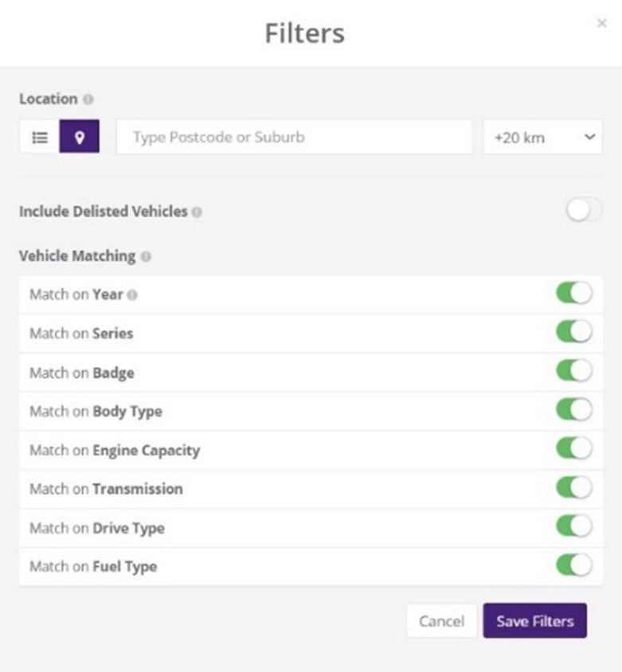
Task: Turn off Match on Transmission
Action: (574, 488)
